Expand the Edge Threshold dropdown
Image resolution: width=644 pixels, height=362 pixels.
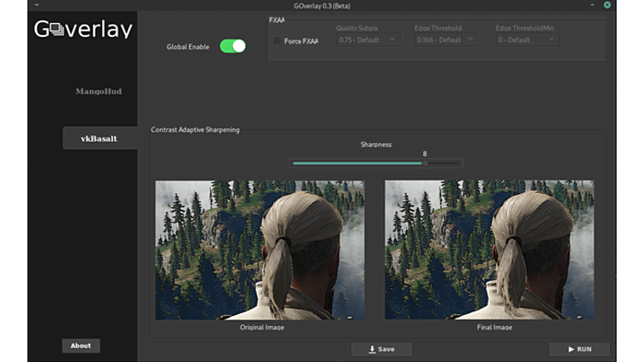coord(445,40)
